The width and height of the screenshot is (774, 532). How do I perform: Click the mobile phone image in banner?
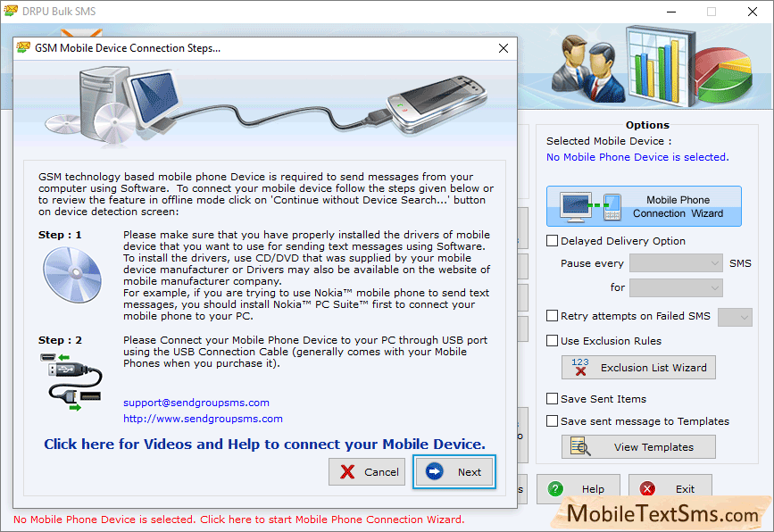(437, 104)
